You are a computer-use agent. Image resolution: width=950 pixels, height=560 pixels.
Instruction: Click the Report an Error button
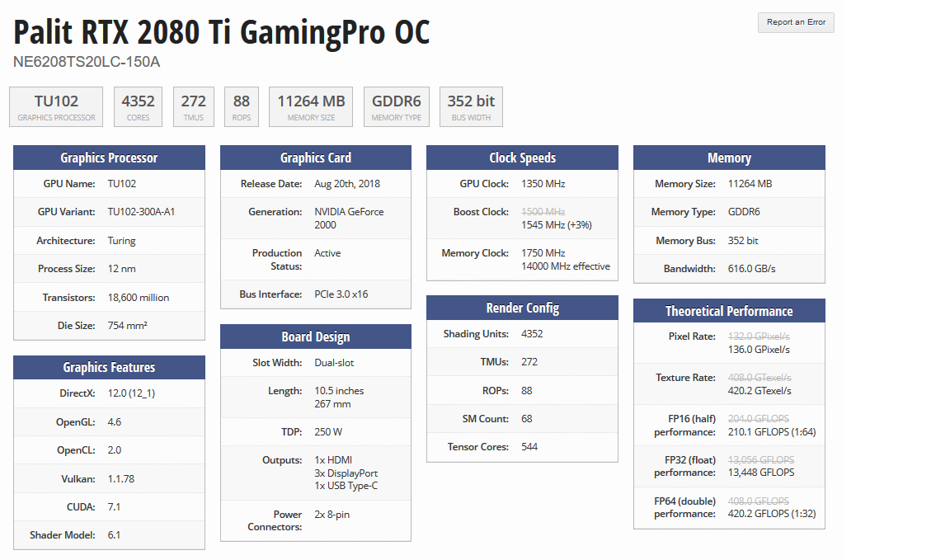pyautogui.click(x=796, y=22)
